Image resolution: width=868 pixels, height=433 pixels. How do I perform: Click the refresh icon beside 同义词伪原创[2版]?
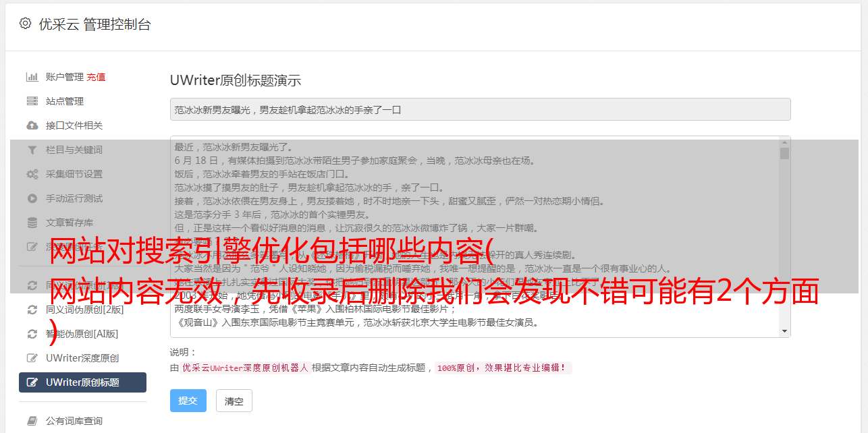pos(32,310)
